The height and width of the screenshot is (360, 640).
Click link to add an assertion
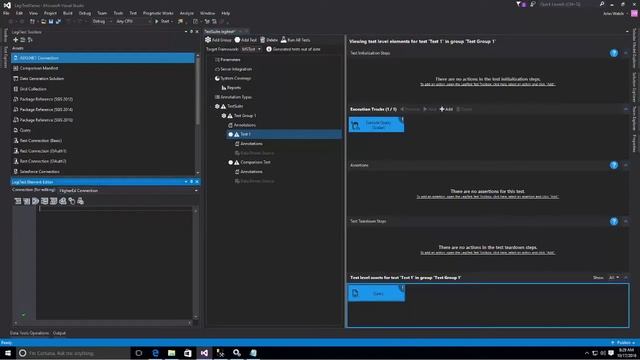point(488,197)
